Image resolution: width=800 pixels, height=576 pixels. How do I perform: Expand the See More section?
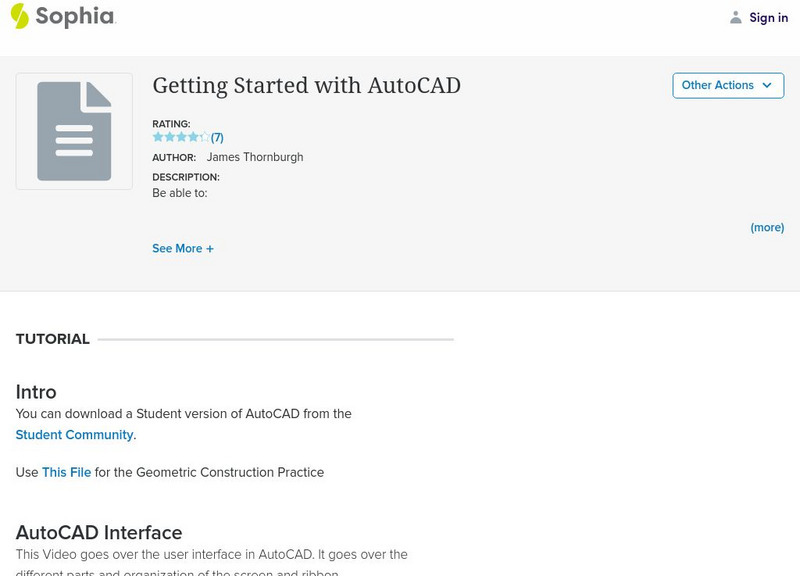[183, 248]
